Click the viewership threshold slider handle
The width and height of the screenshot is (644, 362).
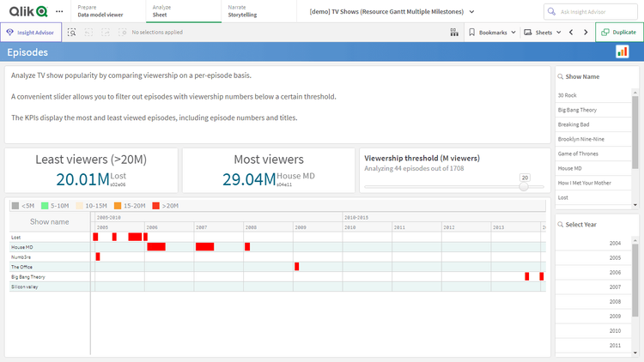(525, 186)
